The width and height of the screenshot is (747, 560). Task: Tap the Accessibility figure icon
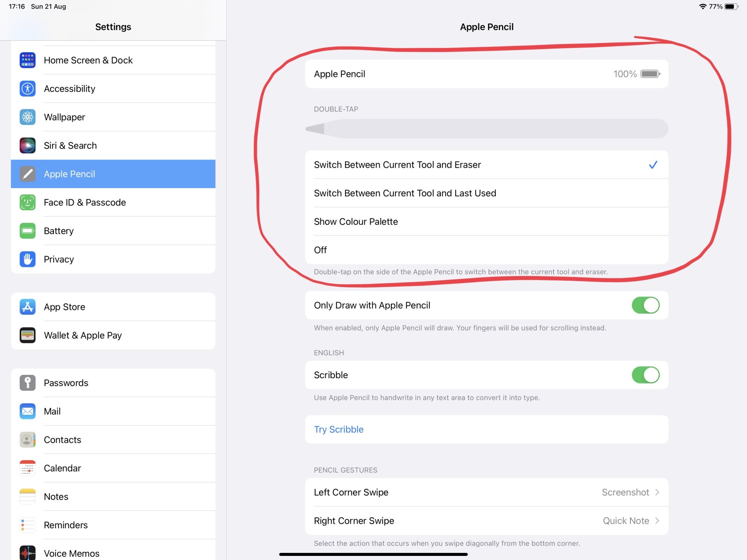coord(28,89)
